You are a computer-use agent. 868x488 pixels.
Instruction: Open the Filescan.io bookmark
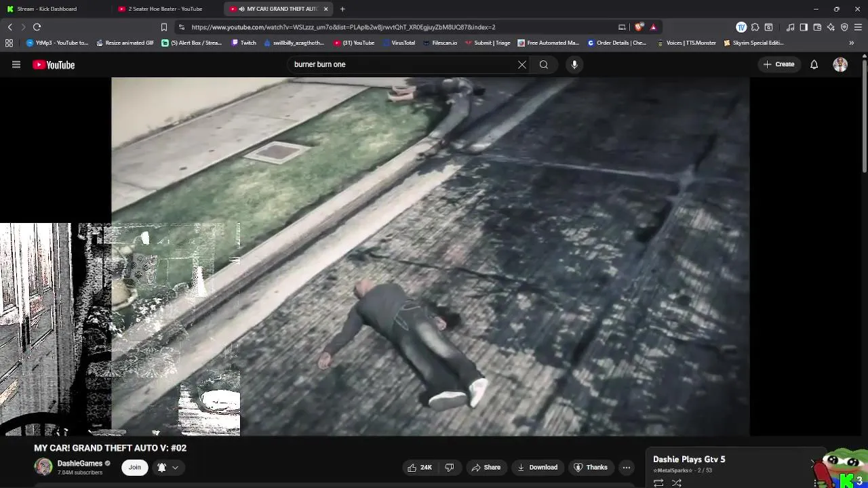coord(440,43)
